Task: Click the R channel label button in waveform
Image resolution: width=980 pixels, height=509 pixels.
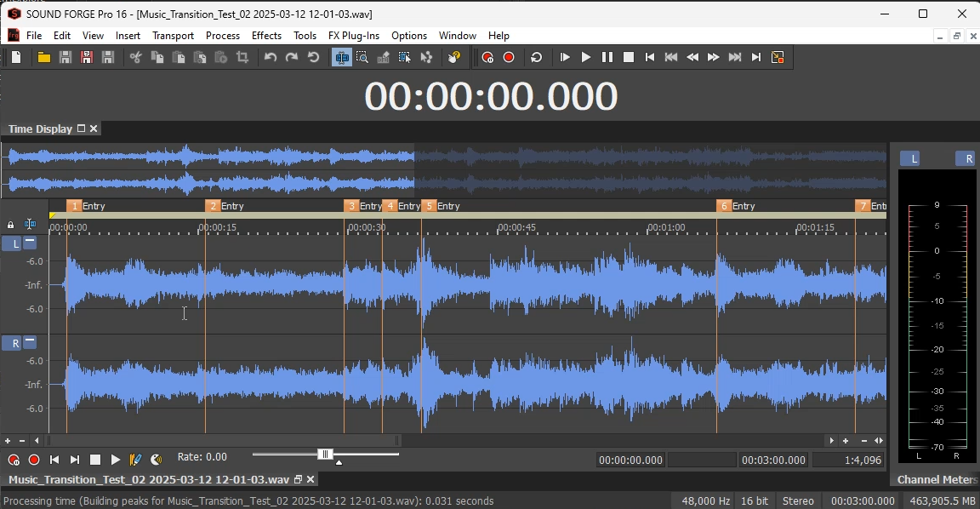Action: pyautogui.click(x=12, y=343)
